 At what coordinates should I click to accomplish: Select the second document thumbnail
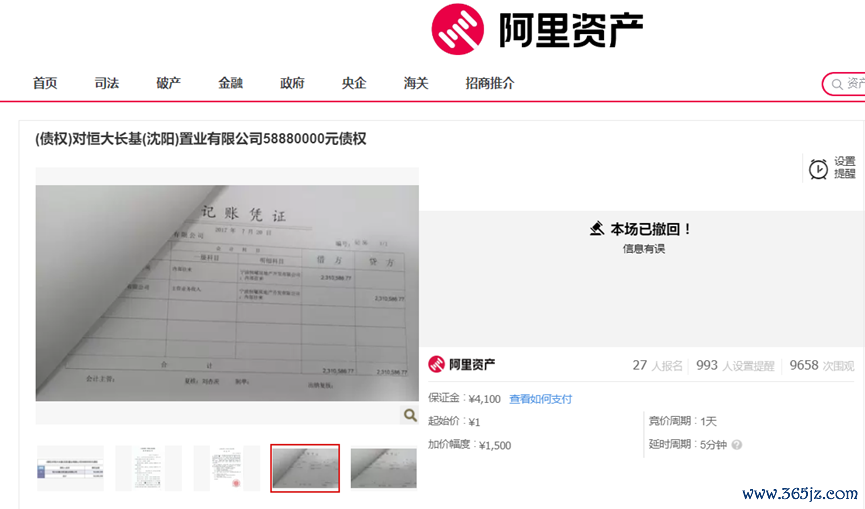coord(148,468)
